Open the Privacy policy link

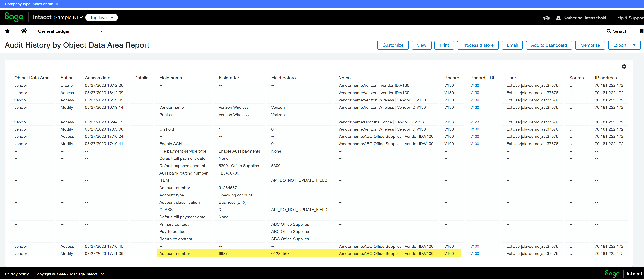tap(17, 274)
